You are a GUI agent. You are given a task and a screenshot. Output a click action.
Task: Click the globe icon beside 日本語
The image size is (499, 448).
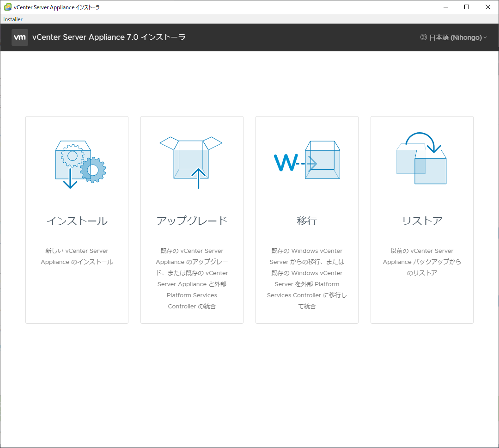click(x=423, y=37)
